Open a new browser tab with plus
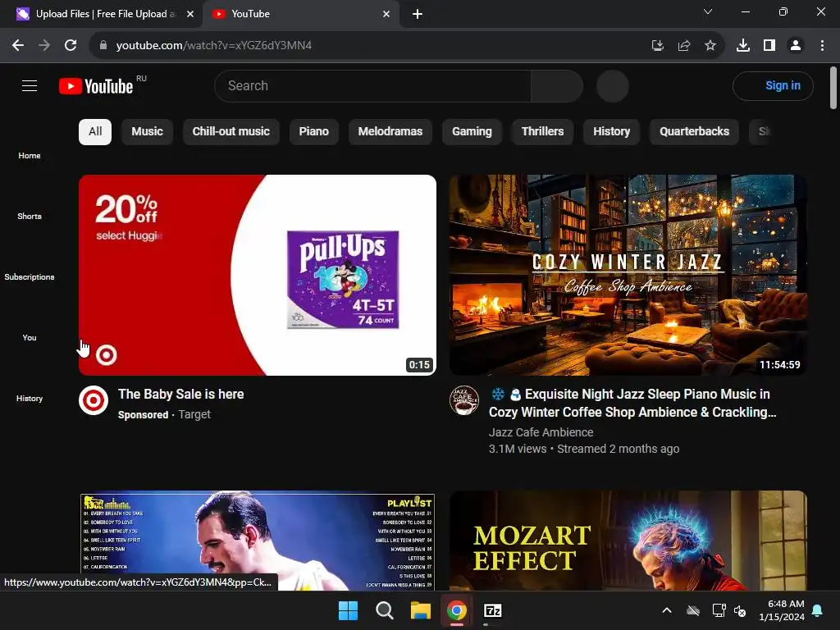Screen dimensions: 840x630 pyautogui.click(x=418, y=14)
